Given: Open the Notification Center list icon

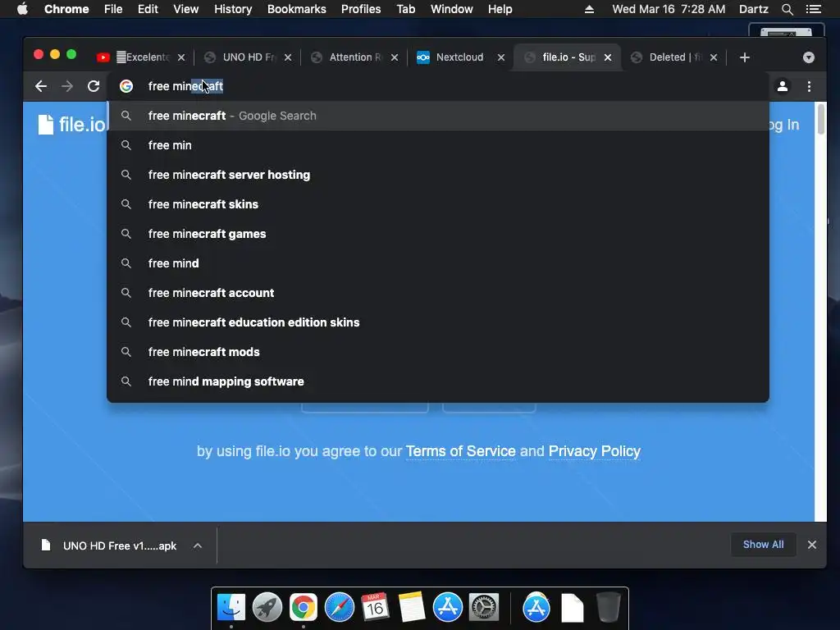Looking at the screenshot, I should pyautogui.click(x=813, y=9).
